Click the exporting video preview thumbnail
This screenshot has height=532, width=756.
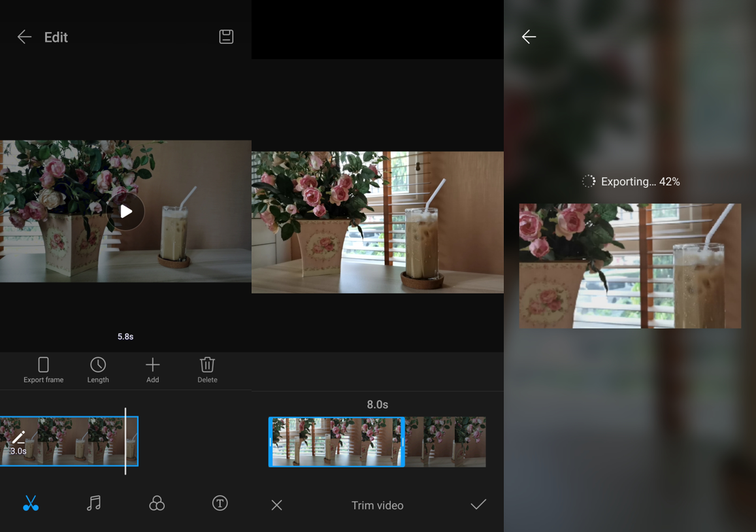point(630,266)
